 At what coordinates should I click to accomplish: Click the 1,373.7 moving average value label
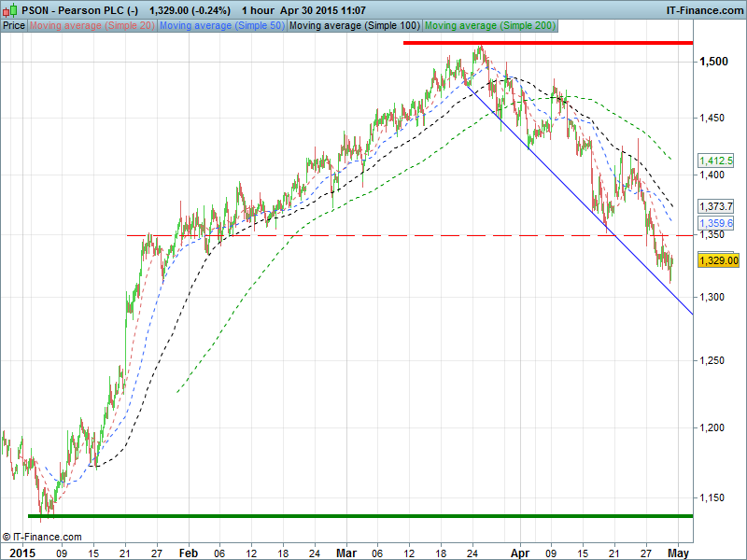click(x=716, y=205)
